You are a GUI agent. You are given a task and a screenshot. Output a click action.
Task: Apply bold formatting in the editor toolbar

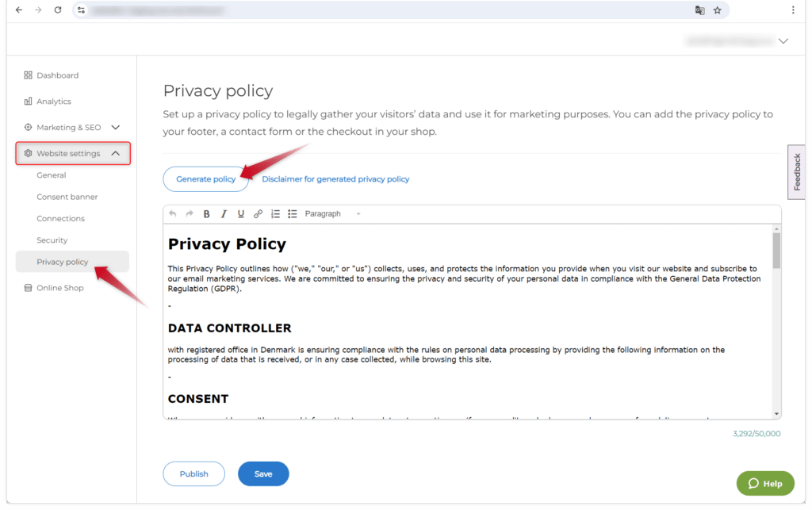pyautogui.click(x=207, y=214)
